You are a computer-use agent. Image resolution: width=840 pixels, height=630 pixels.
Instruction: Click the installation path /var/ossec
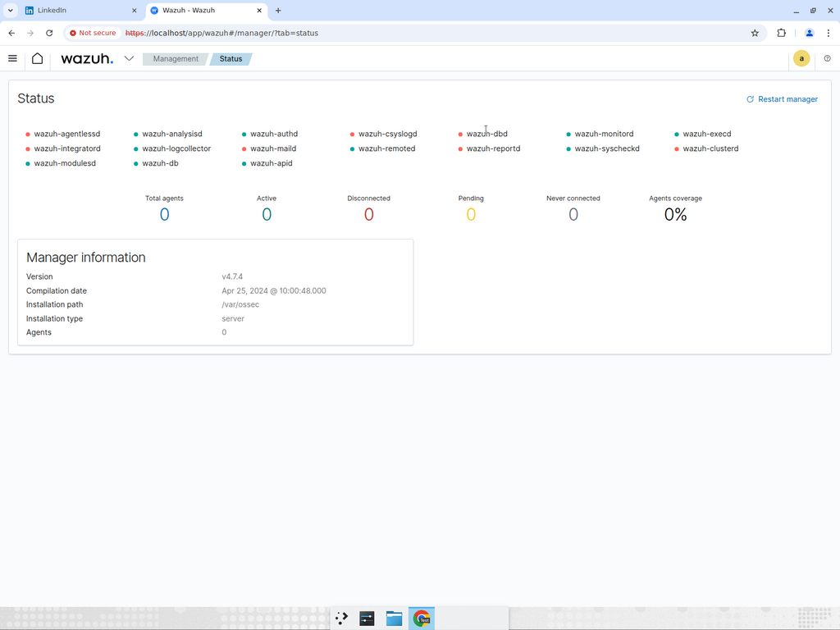pyautogui.click(x=240, y=305)
